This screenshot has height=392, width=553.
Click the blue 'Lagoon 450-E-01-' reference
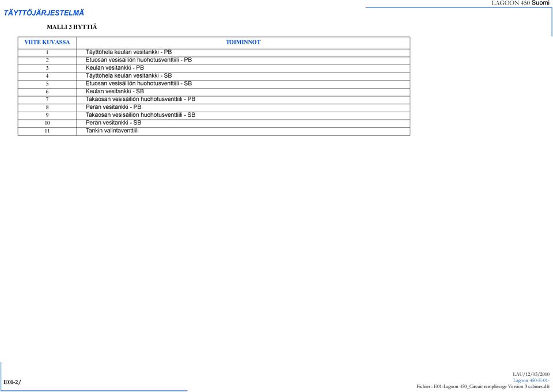531,380
